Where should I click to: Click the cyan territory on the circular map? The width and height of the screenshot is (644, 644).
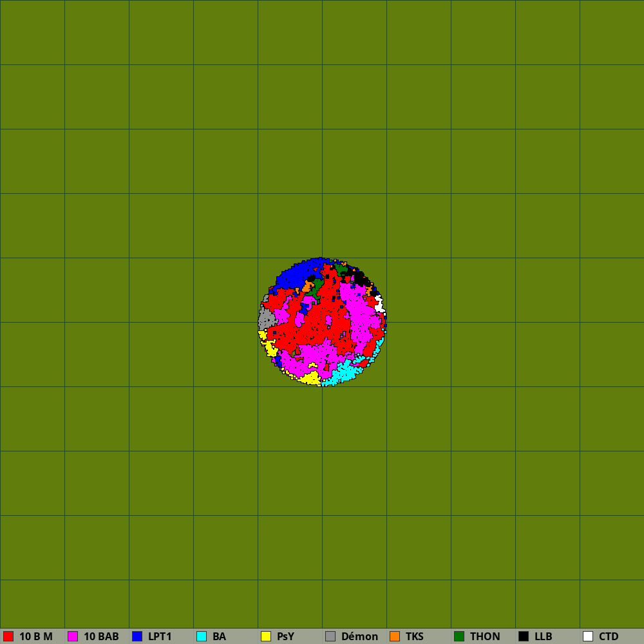click(x=345, y=371)
